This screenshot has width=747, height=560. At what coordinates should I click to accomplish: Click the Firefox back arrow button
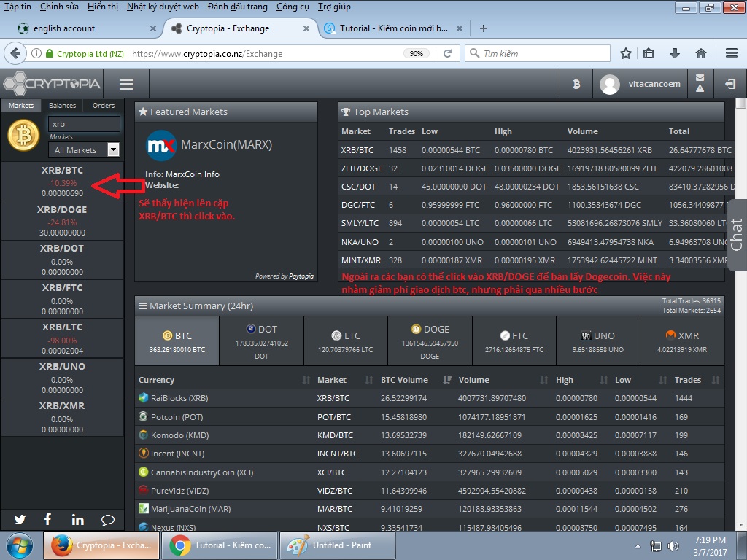[x=15, y=53]
